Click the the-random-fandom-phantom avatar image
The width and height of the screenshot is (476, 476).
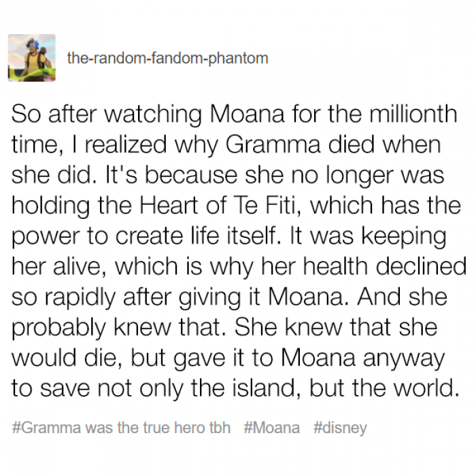tap(32, 58)
